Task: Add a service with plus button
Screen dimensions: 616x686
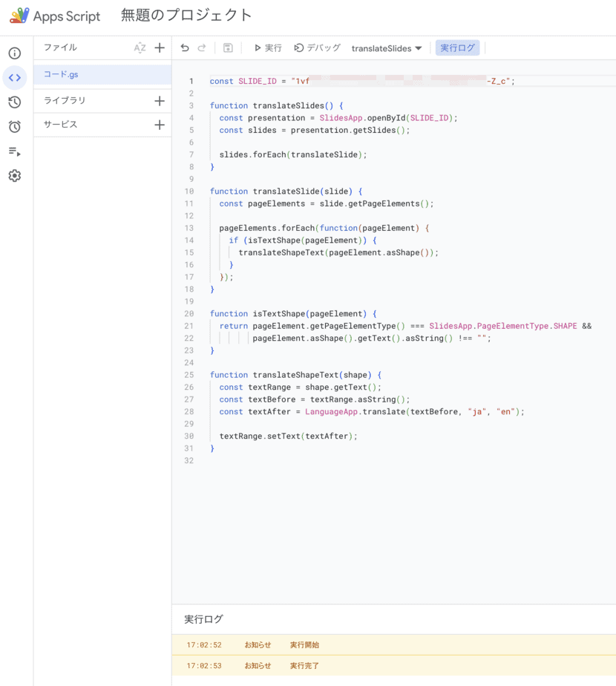Action: click(159, 125)
